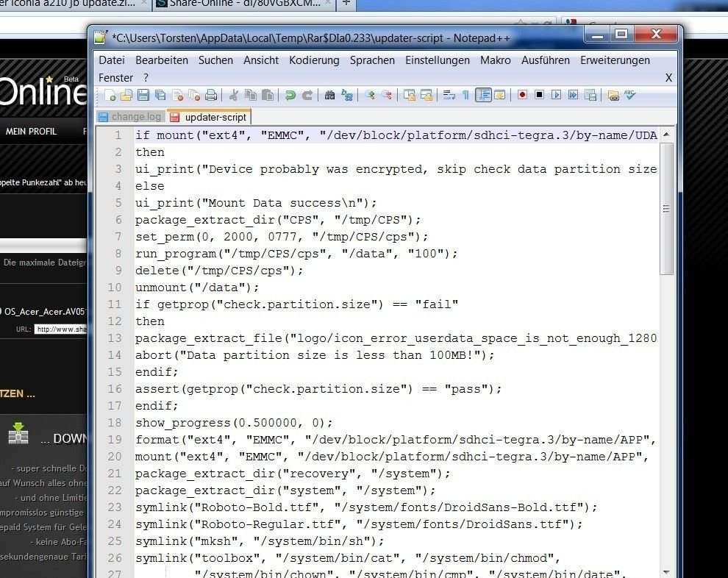Click the Open file toolbar icon
Viewport: 728px width, 578px height.
(126, 95)
